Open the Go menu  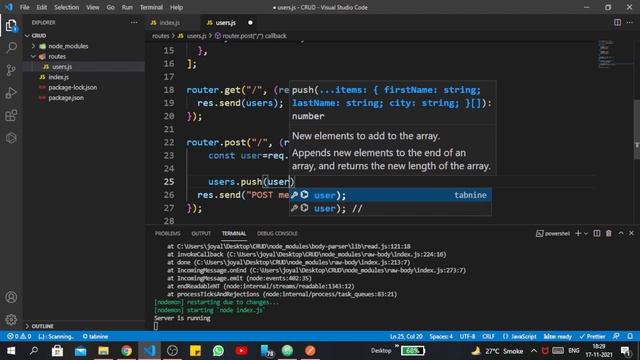click(111, 7)
